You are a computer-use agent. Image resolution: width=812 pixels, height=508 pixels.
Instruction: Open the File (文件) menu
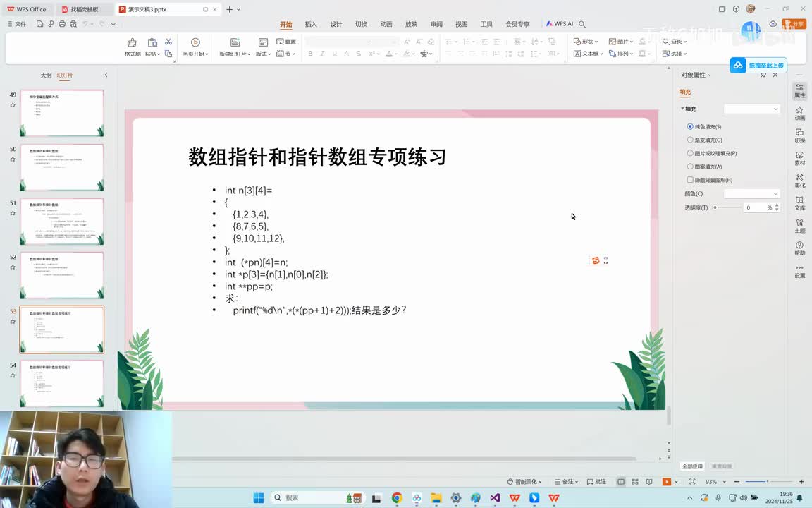click(17, 24)
